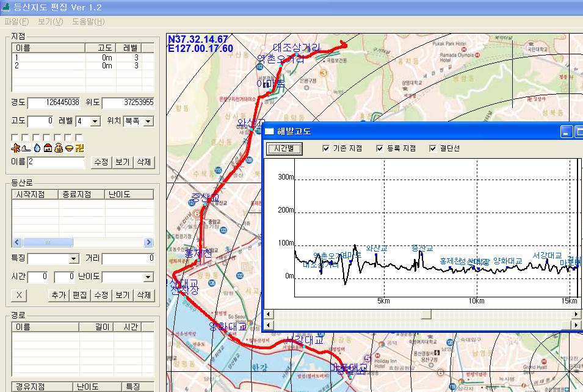Expand the 특징 dropdown in 등산로
This screenshot has height=392, width=583.
coord(74,258)
